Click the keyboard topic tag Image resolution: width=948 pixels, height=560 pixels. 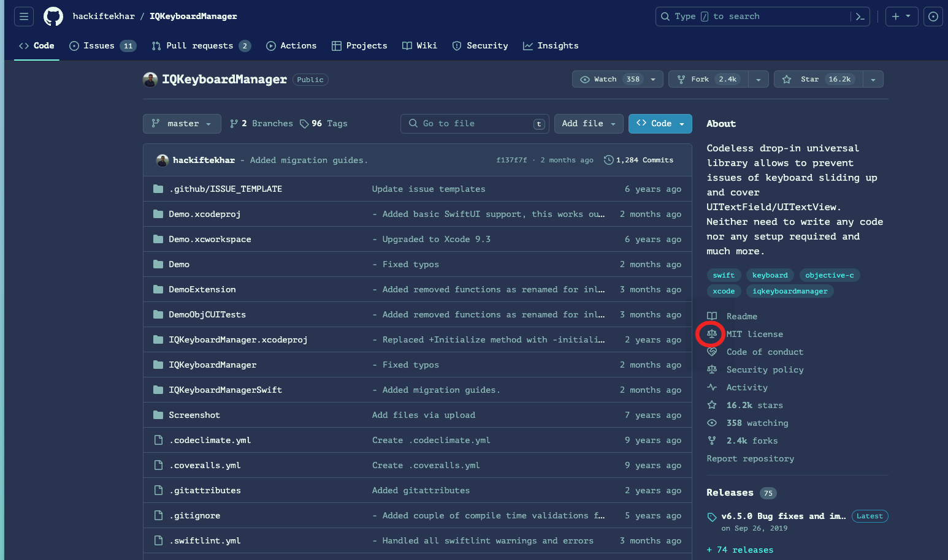pyautogui.click(x=770, y=275)
